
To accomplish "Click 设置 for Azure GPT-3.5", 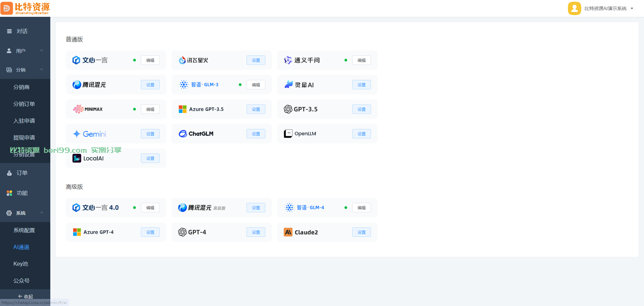I will click(x=256, y=109).
